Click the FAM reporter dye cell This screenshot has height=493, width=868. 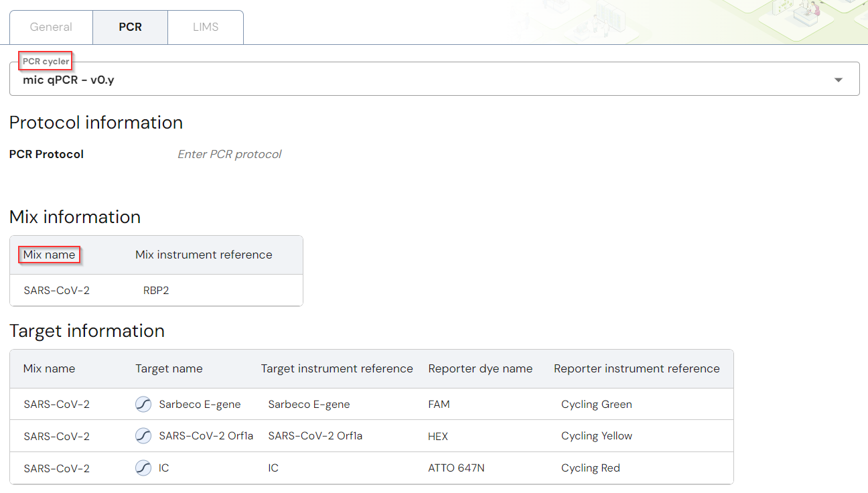439,404
